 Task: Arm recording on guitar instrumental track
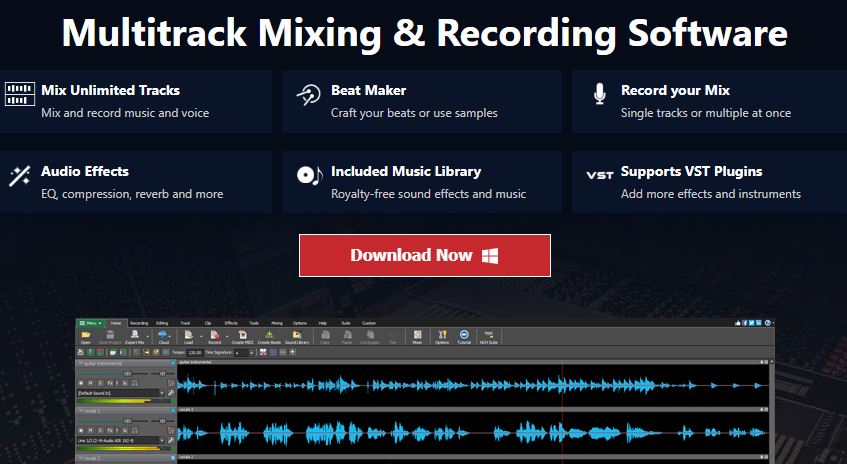[81, 383]
